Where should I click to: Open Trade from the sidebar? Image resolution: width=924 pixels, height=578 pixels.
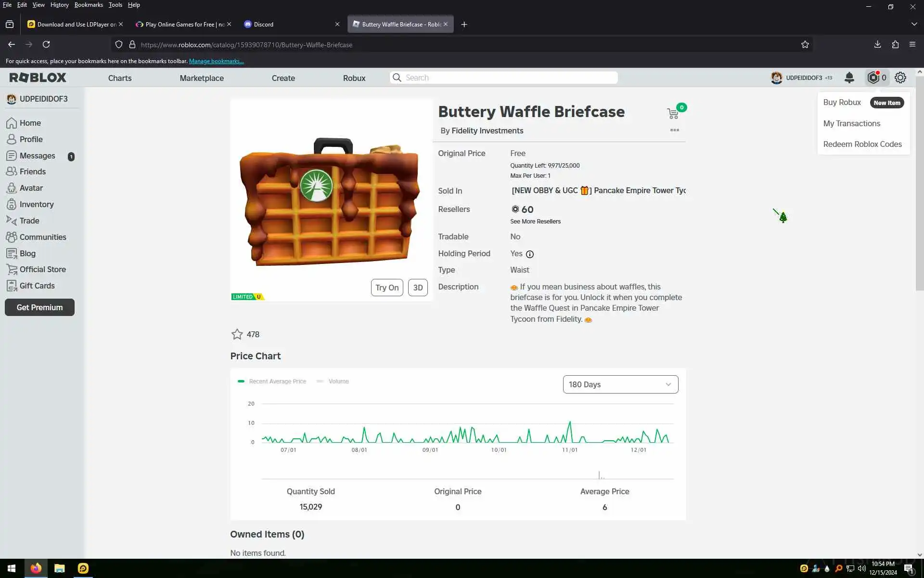click(29, 221)
